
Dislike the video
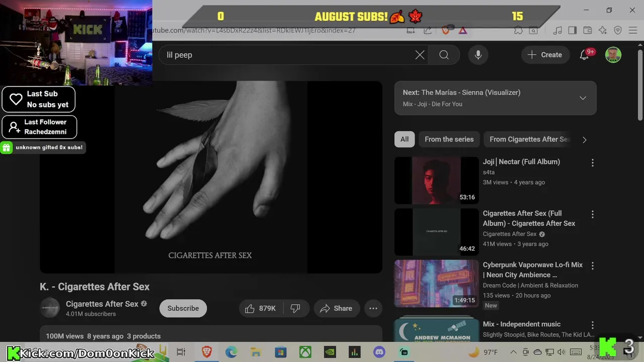tap(295, 308)
